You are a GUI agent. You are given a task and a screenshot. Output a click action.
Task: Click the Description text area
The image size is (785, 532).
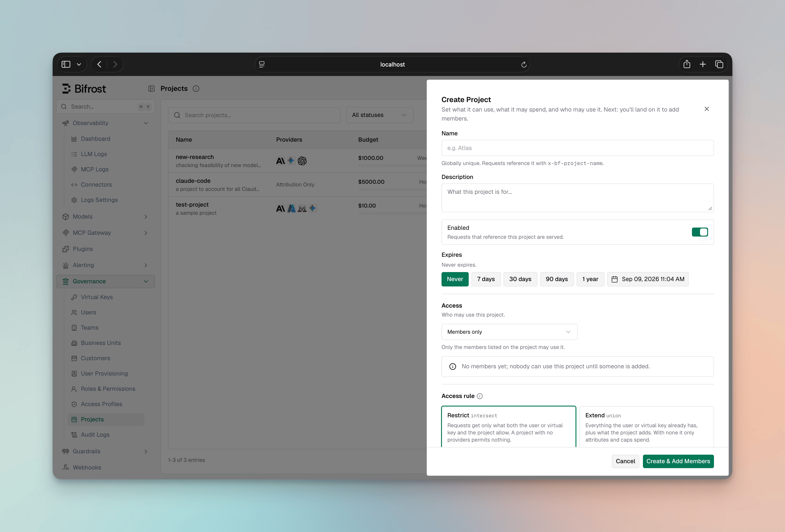click(x=577, y=198)
